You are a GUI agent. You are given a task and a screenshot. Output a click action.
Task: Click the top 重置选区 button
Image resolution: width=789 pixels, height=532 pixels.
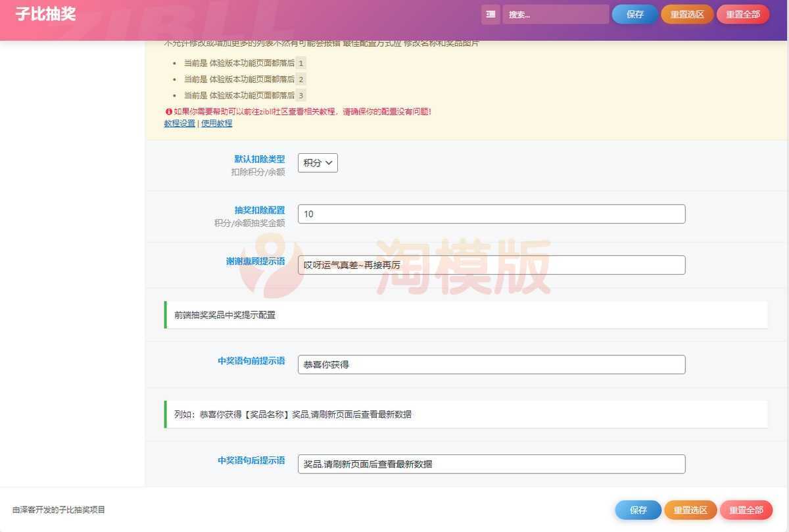point(687,14)
